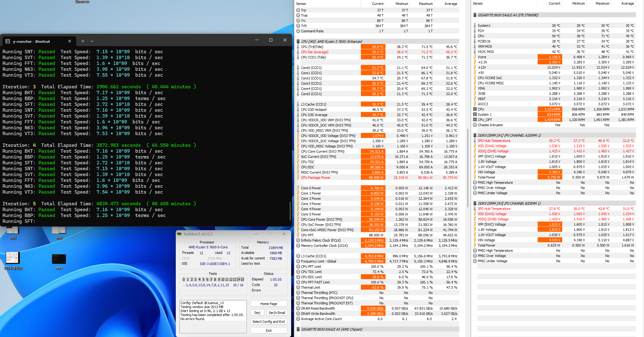This screenshot has height=337, width=644.
Task: Select Total Power label for DIMM #3
Action: point(486,245)
